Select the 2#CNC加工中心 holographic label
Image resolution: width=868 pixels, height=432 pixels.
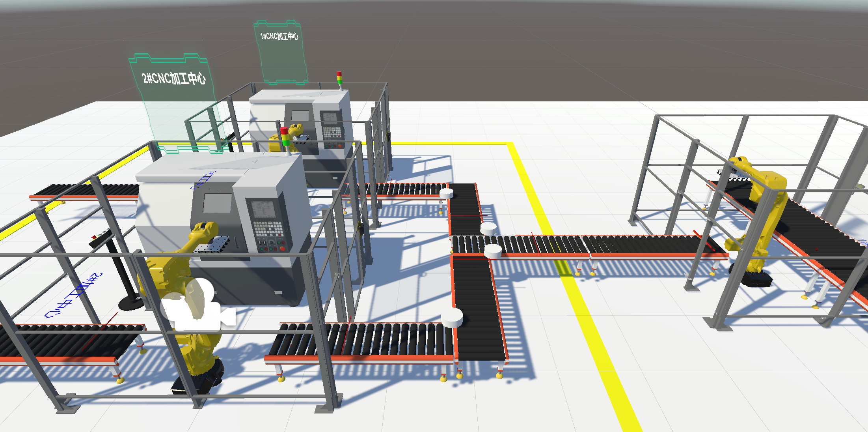click(173, 79)
